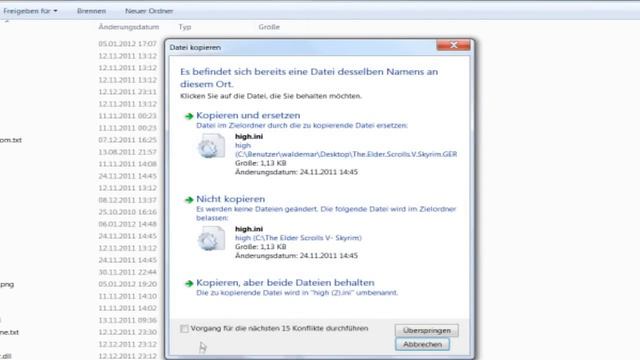640x360 pixels.
Task: Click the high.ini file icon under Nicht kopieren
Action: tap(211, 238)
